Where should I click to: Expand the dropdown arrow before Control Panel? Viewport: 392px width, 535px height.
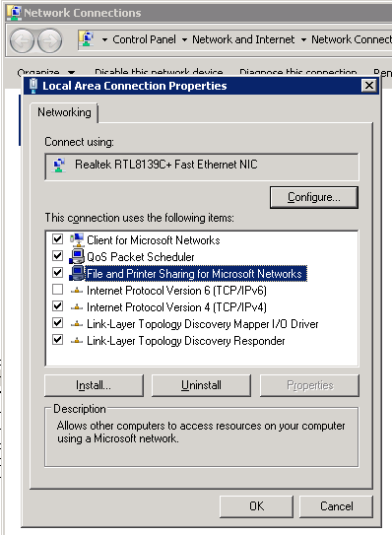(x=104, y=40)
